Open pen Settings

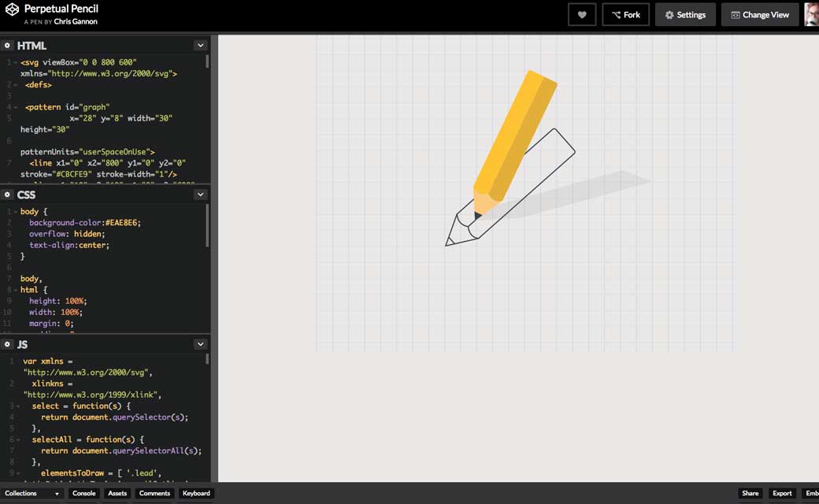pos(684,15)
